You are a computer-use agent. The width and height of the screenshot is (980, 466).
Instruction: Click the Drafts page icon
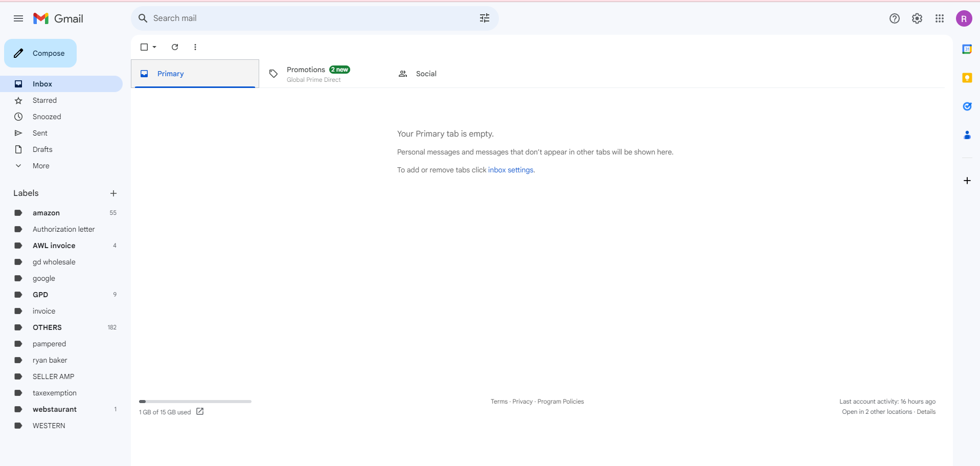pyautogui.click(x=18, y=149)
